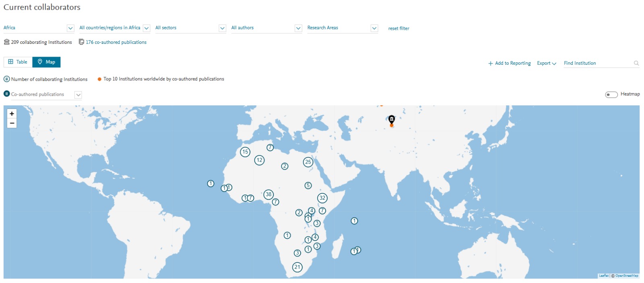Open the cluster marker labeled 21

click(297, 267)
